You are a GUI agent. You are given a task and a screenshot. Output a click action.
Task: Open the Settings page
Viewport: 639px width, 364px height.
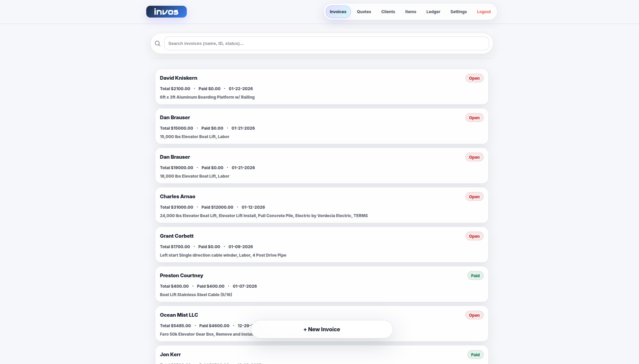tap(458, 11)
